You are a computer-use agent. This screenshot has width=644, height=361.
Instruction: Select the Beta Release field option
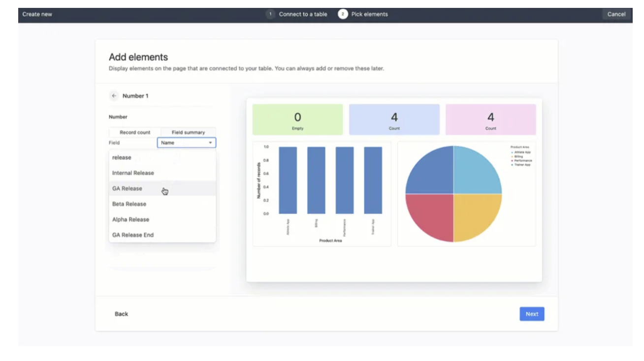[129, 204]
